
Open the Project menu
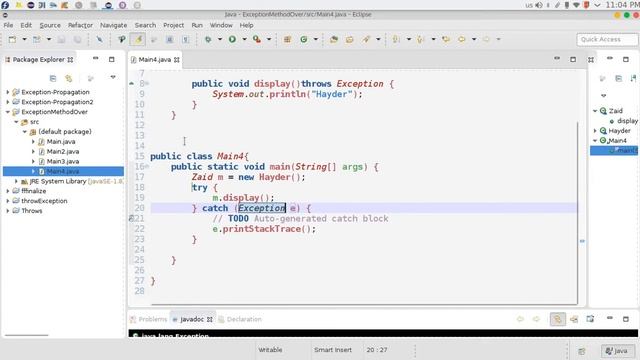coord(173,25)
